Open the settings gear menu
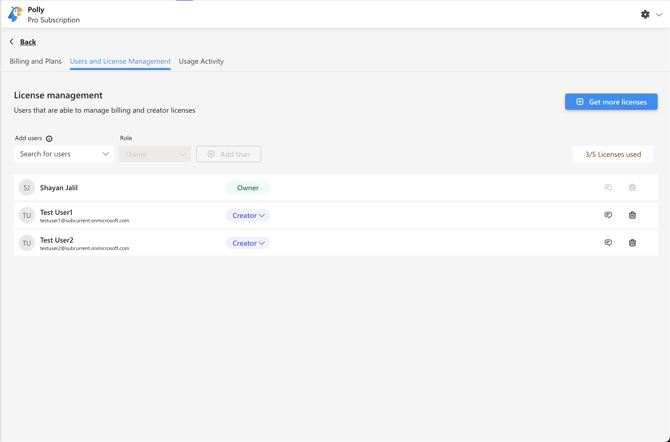Viewport: 670px width, 442px height. pos(645,15)
